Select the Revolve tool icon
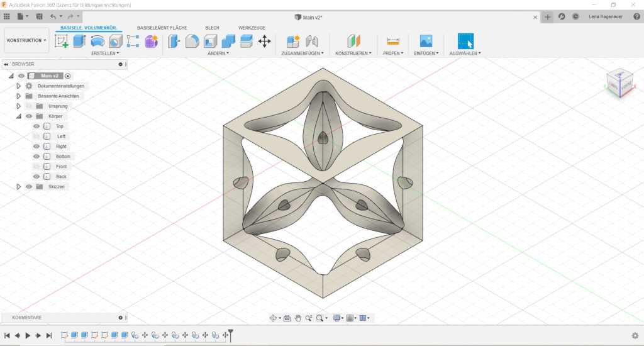 pos(97,41)
